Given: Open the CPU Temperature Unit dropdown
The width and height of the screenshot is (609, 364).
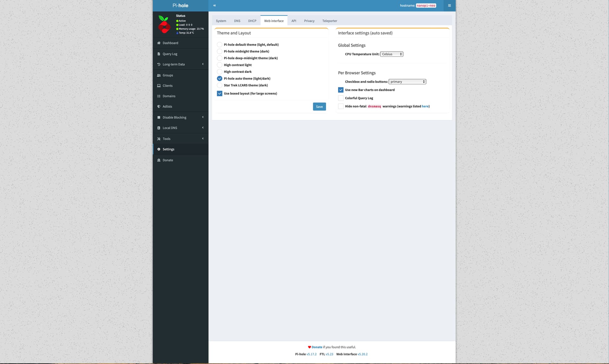Looking at the screenshot, I should [392, 54].
